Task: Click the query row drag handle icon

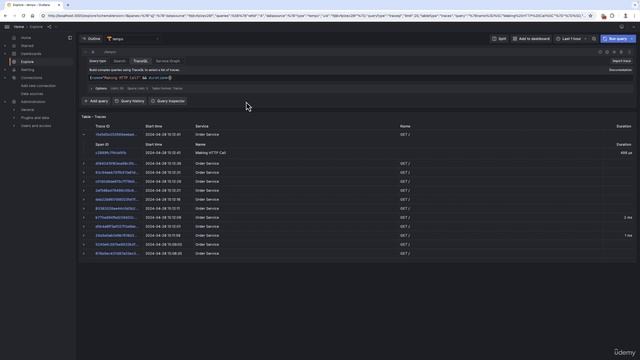Action: 629,52
